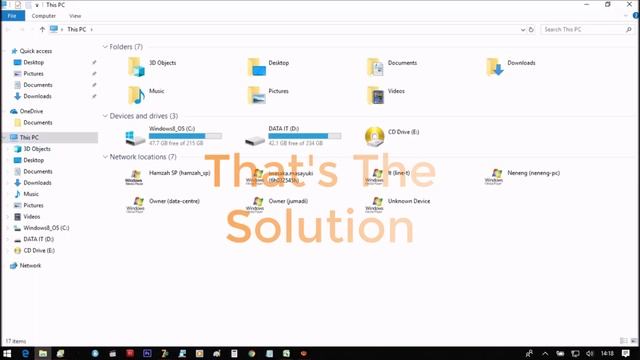The height and width of the screenshot is (360, 640).
Task: Open the It (line-t) network location
Action: coord(387,177)
